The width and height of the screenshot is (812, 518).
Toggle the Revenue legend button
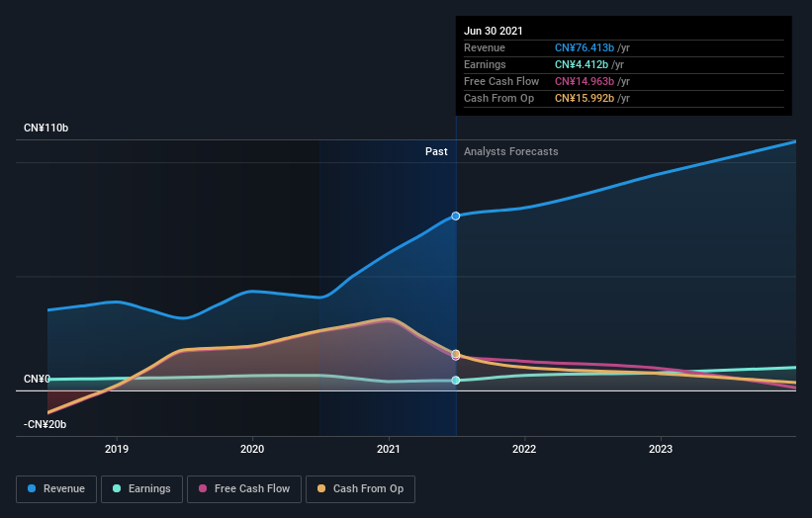(56, 489)
